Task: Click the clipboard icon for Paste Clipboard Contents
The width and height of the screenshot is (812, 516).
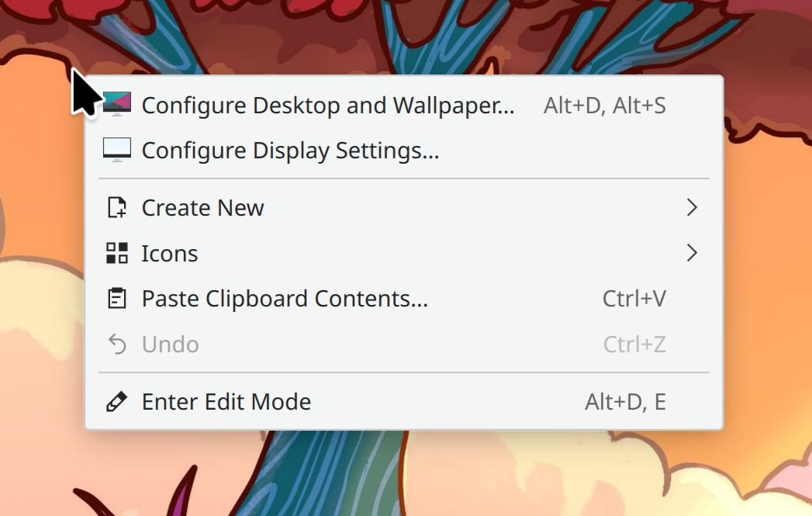Action: 117,299
